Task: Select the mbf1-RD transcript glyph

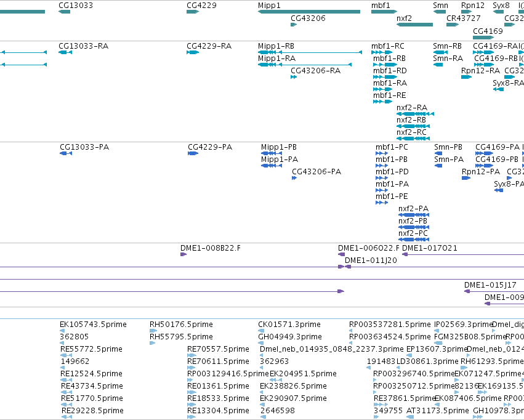Action: pyautogui.click(x=385, y=77)
